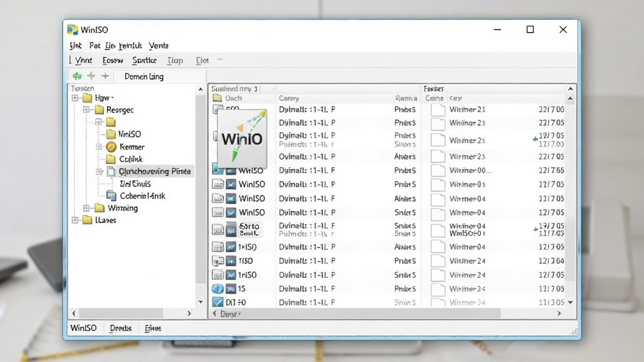The width and height of the screenshot is (644, 362).
Task: Click file list scroll-down arrow at right edge
Action: pyautogui.click(x=570, y=302)
